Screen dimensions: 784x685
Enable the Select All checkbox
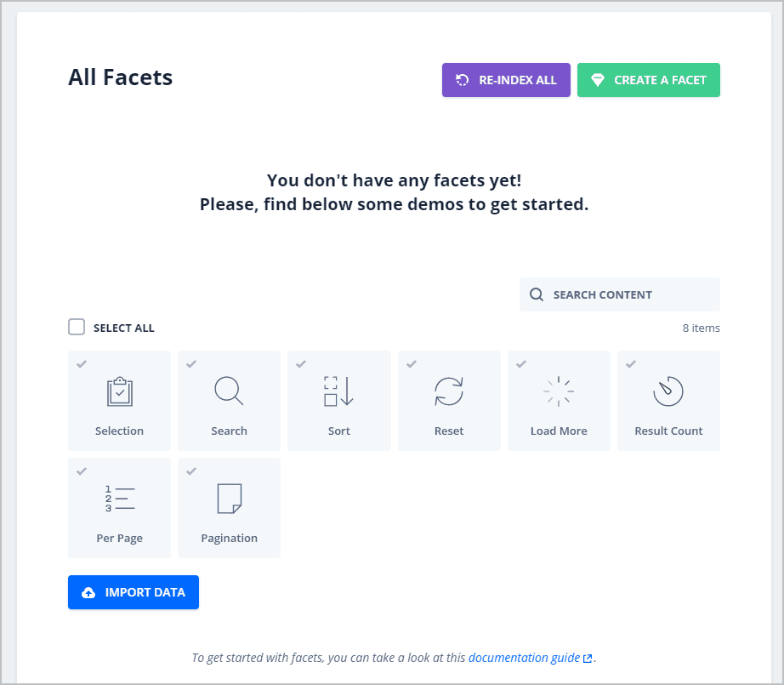coord(77,326)
